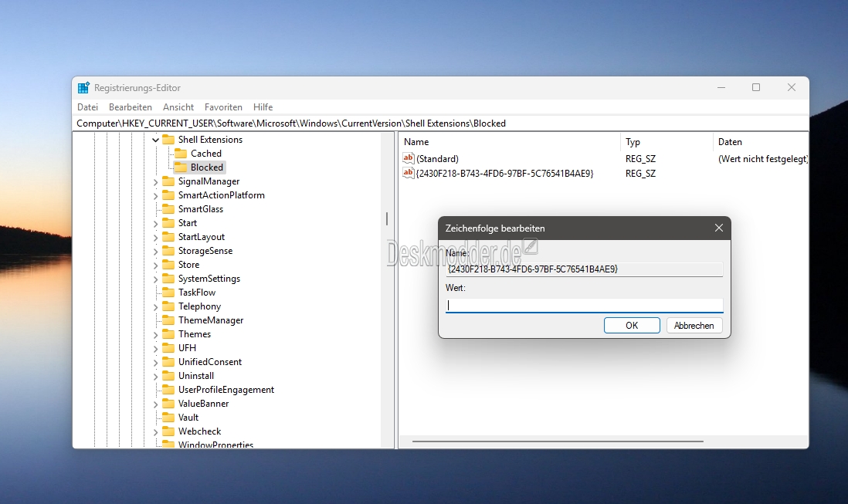Viewport: 848px width, 504px height.
Task: Close the Zeichenfolge bearbeiten dialog
Action: coord(719,228)
